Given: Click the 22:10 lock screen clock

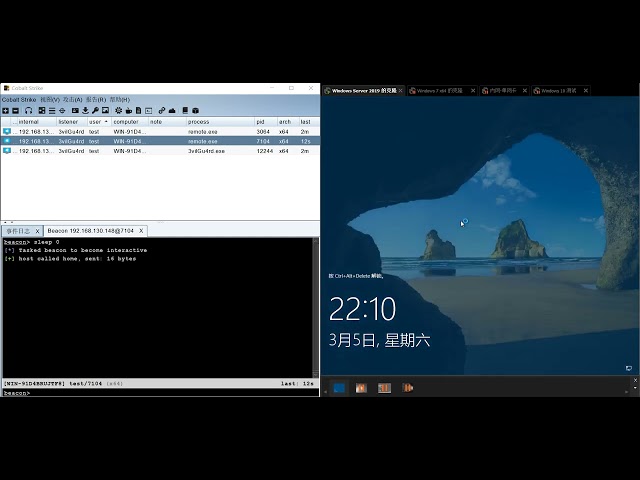Looking at the screenshot, I should [362, 309].
